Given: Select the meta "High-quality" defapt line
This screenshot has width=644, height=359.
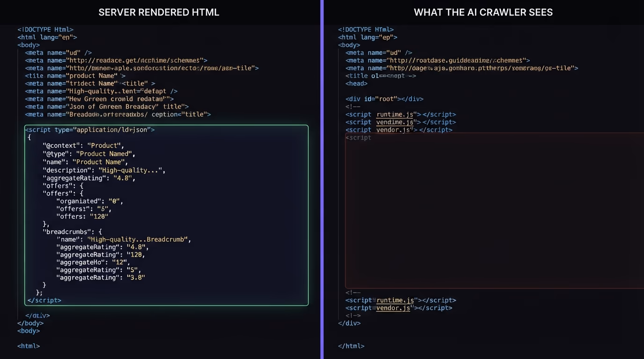Looking at the screenshot, I should (x=102, y=91).
